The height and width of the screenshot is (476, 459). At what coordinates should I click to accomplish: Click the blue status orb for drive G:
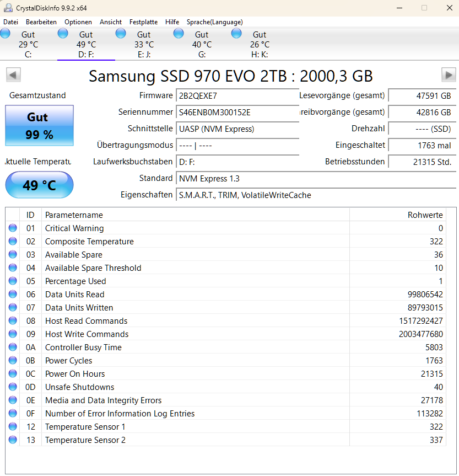pos(179,33)
